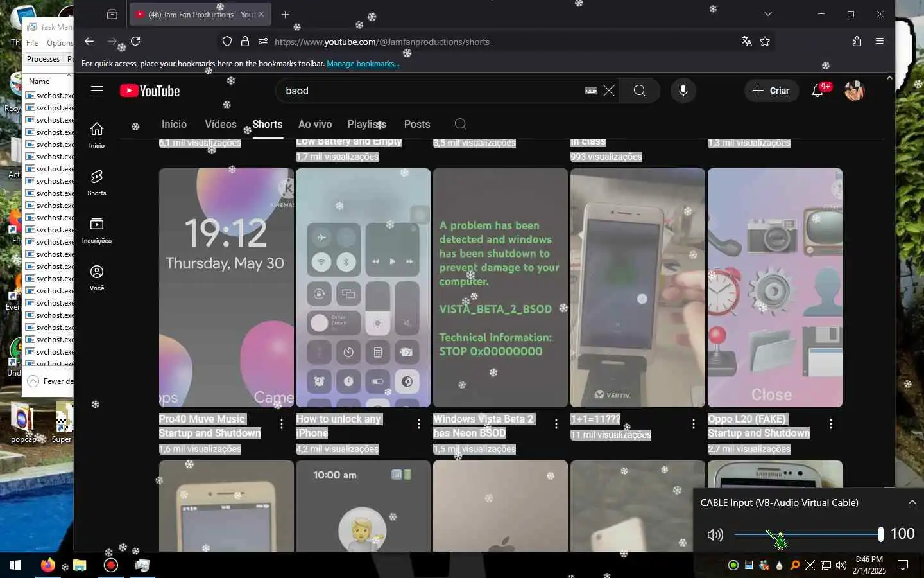Open more options for Pro40 Muve Music short

click(x=281, y=424)
